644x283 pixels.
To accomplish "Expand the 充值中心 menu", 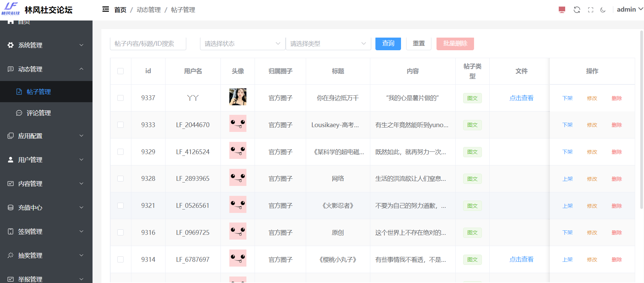I will 46,207.
